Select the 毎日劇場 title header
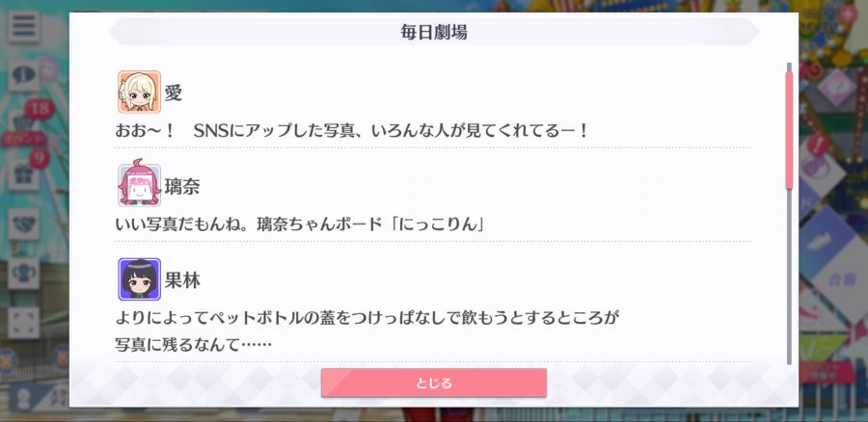This screenshot has width=868, height=422. (434, 32)
